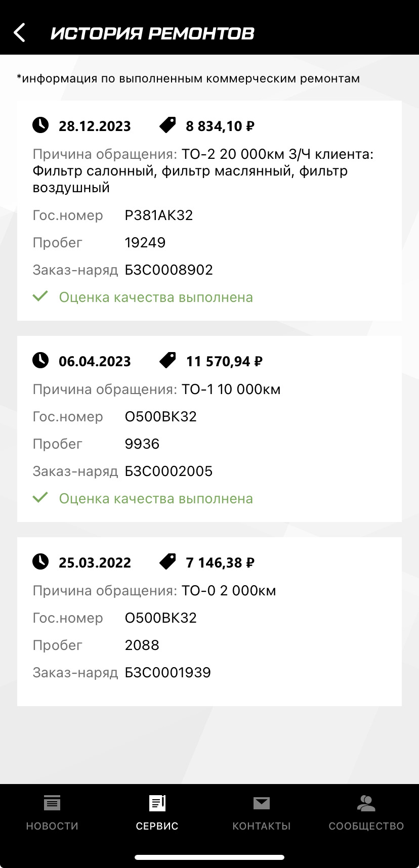Open quality rating for 28.12.2023 repair

(156, 297)
